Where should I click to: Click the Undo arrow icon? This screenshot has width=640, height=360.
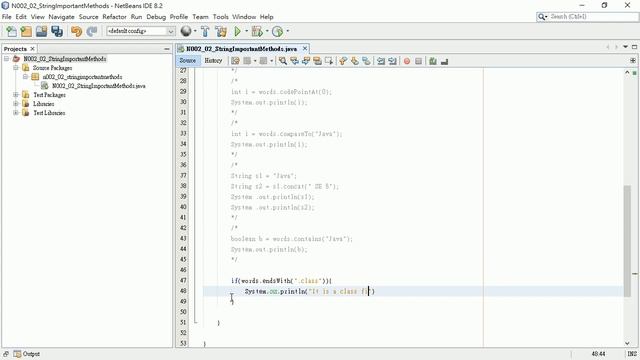(76, 31)
